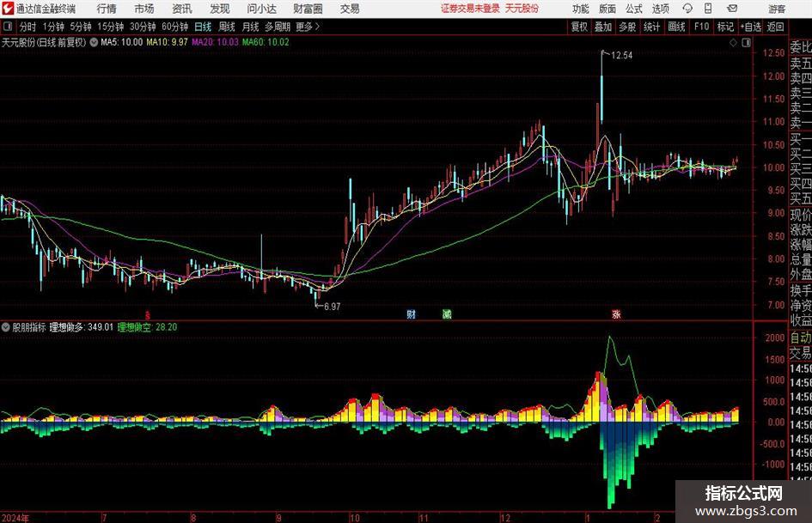Click the 画线 drawing button

coord(676,27)
